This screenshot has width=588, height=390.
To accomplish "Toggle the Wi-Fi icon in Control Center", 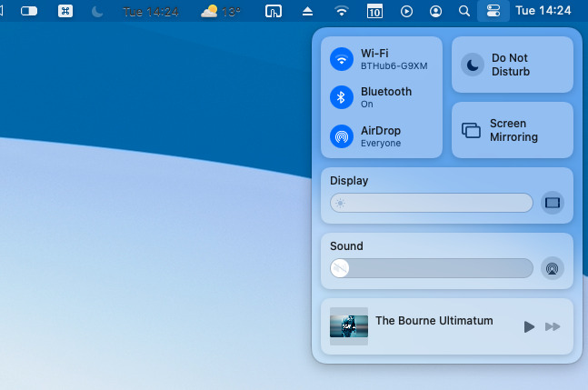I will 342,59.
